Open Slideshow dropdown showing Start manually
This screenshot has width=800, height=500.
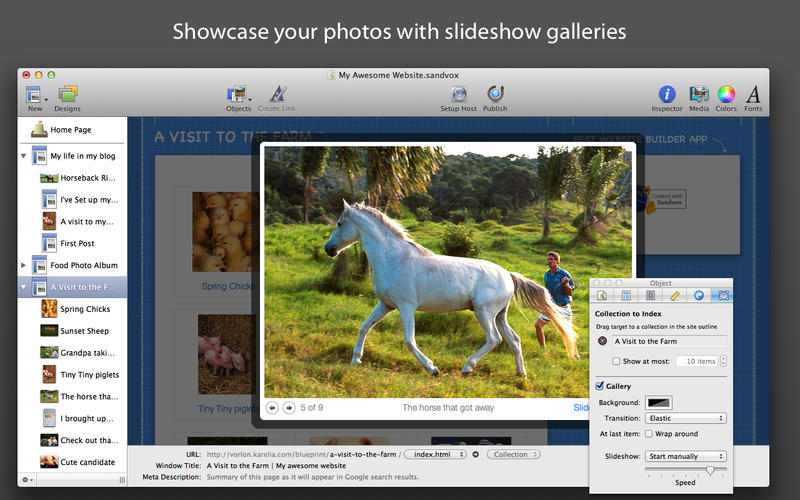pyautogui.click(x=685, y=456)
